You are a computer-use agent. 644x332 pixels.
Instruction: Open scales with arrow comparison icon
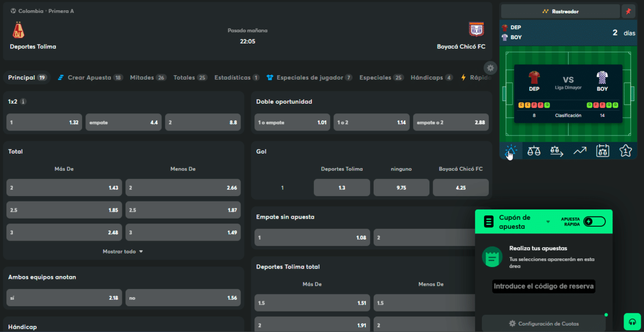557,151
